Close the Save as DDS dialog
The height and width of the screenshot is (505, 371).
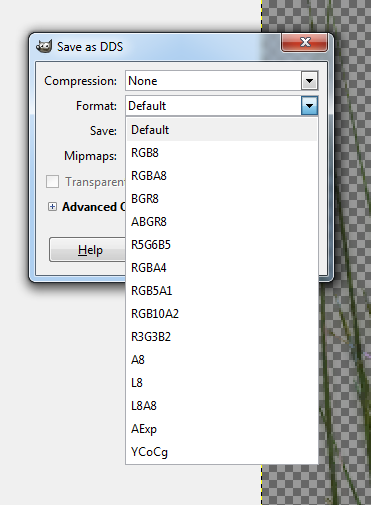coord(305,42)
